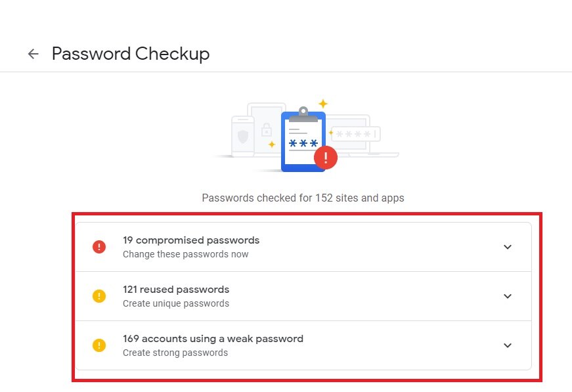The image size is (572, 392).
Task: Select the compromised passwords row
Action: (303, 246)
